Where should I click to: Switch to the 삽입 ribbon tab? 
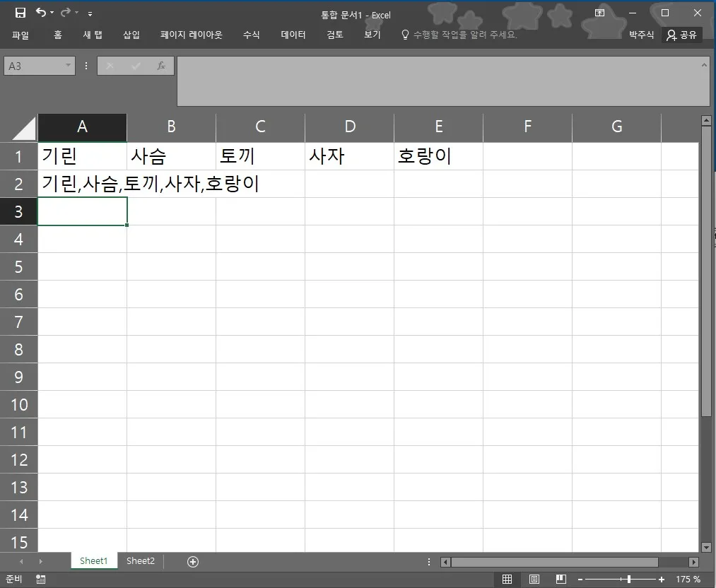(131, 35)
